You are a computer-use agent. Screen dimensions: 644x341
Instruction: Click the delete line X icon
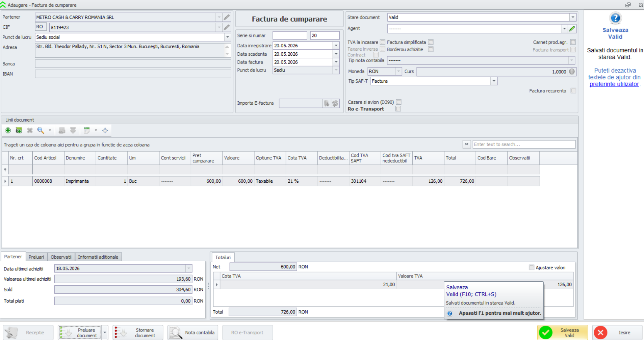click(30, 130)
